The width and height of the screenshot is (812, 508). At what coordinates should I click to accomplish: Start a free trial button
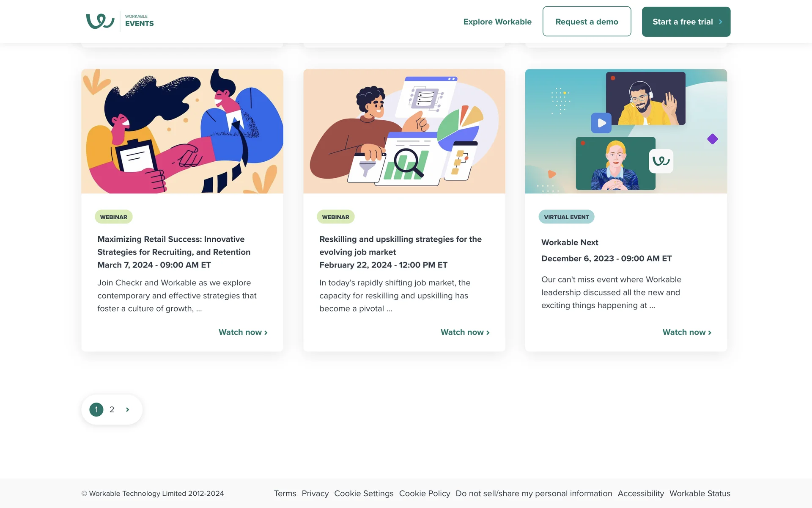tap(686, 22)
